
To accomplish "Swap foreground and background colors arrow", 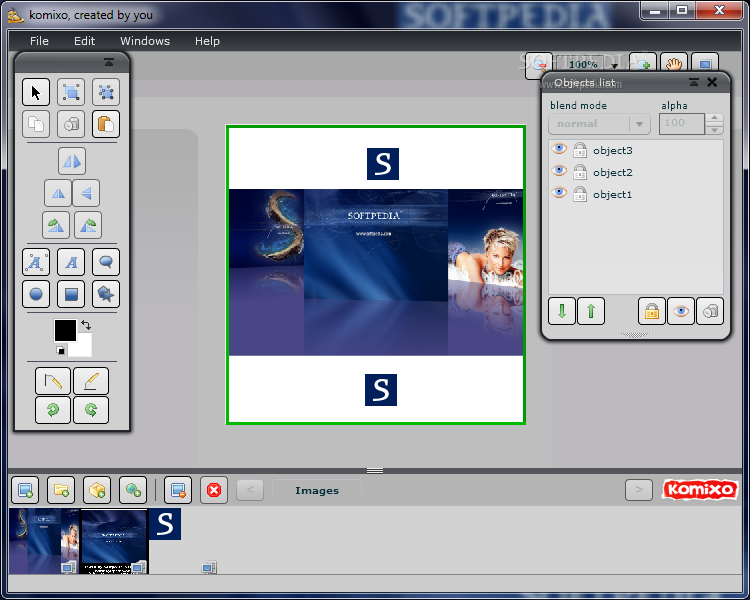I will [86, 325].
